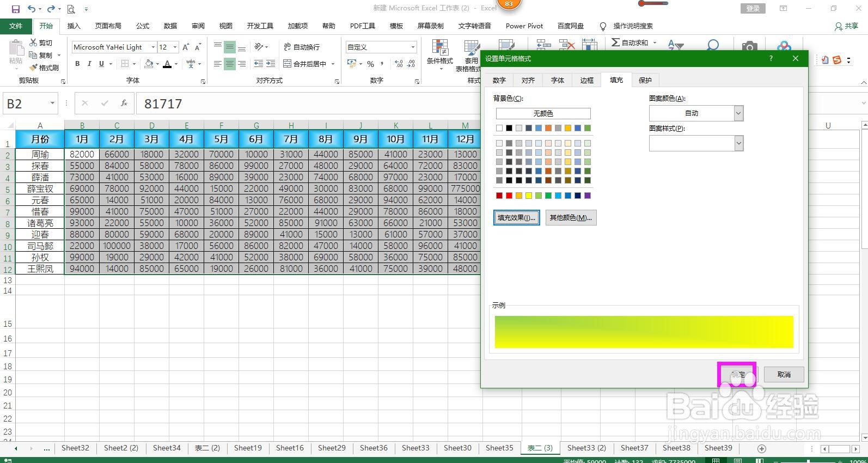868x463 pixels.
Task: Open the pattern color (图案颜色) dropdown
Action: [738, 113]
